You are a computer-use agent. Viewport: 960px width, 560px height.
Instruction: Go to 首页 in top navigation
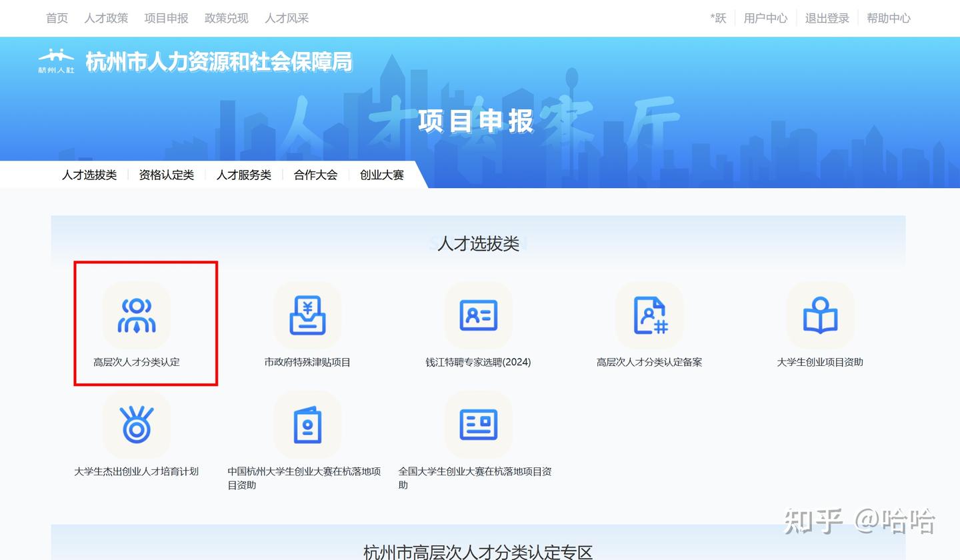click(x=57, y=18)
